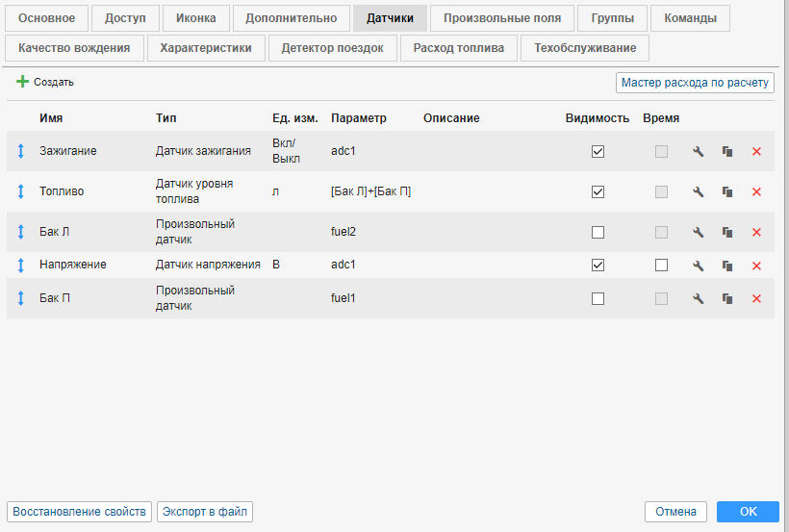Click reorder arrow for Топливо row

[x=20, y=192]
